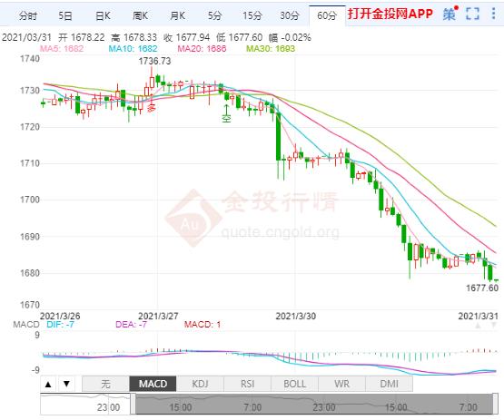Choose the 15分 interval tab

[252, 15]
